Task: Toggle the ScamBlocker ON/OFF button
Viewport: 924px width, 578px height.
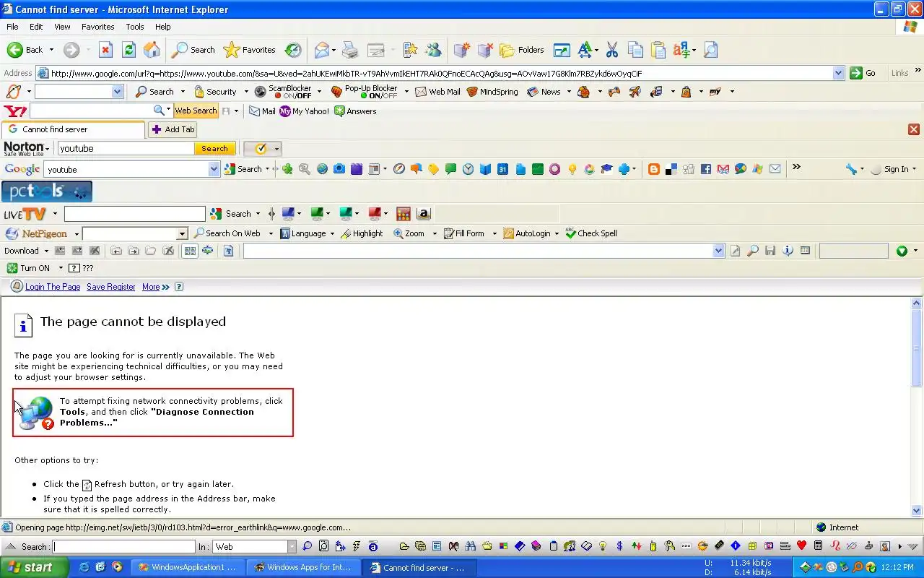Action: click(283, 92)
